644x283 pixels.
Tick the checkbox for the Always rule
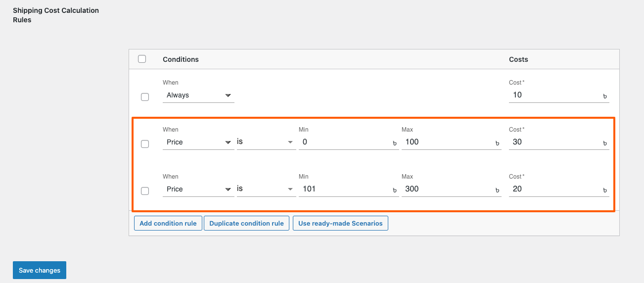(x=145, y=97)
